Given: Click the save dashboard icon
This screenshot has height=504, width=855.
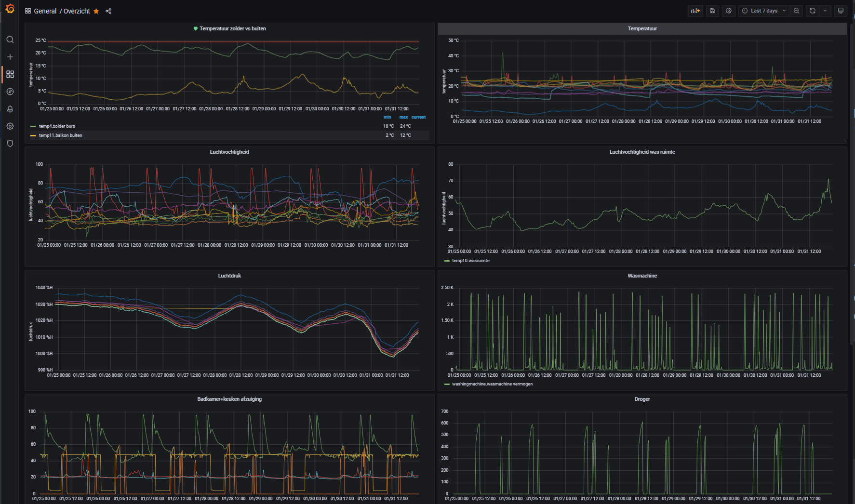Looking at the screenshot, I should point(712,11).
